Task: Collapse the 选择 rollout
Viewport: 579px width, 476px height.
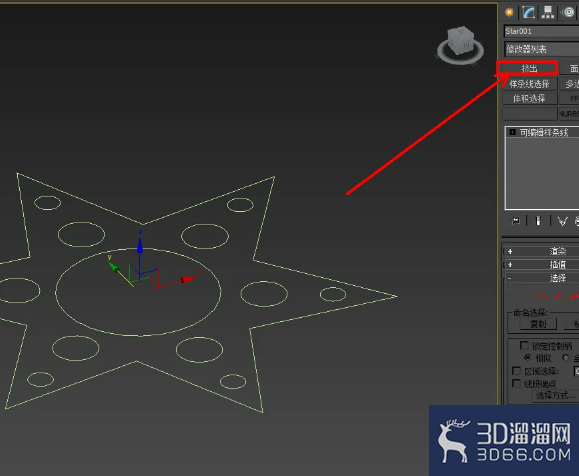Action: pyautogui.click(x=542, y=278)
